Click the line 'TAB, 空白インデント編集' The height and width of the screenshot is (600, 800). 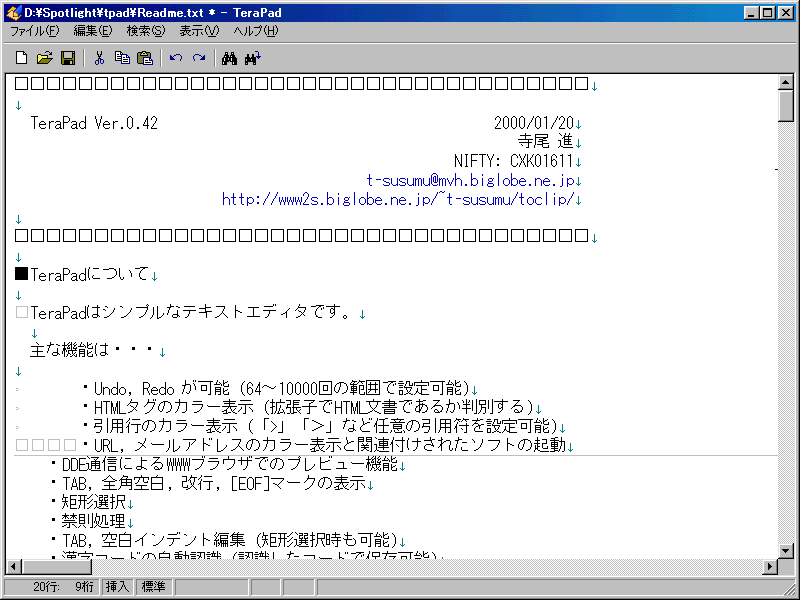pos(223,540)
